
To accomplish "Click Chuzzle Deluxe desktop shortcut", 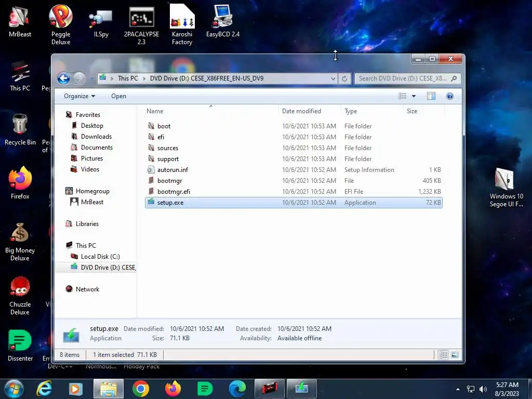I will coord(20,296).
